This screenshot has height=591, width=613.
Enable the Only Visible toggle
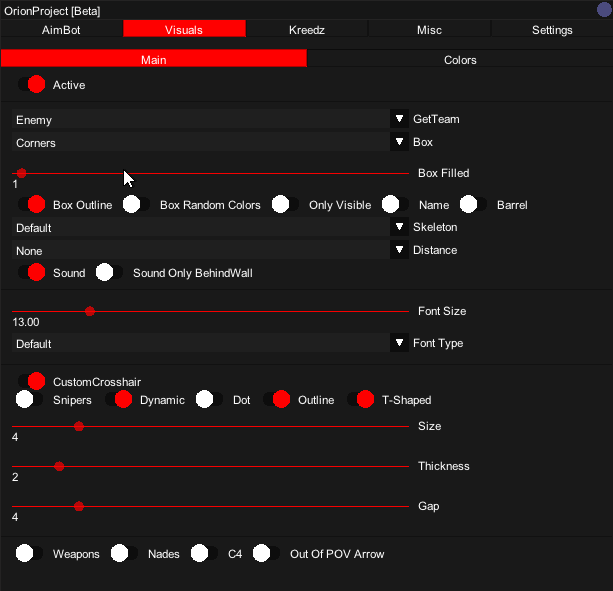click(286, 205)
